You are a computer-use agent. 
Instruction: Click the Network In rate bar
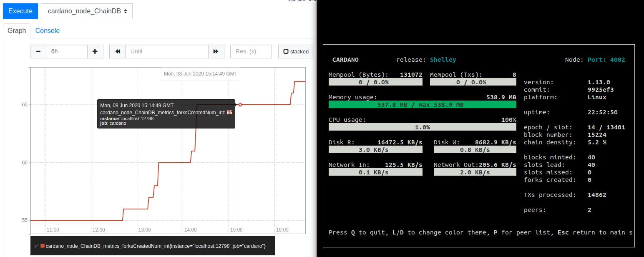tap(375, 172)
